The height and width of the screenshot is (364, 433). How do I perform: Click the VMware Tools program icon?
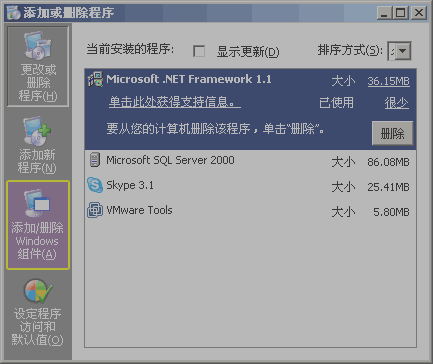click(x=95, y=210)
